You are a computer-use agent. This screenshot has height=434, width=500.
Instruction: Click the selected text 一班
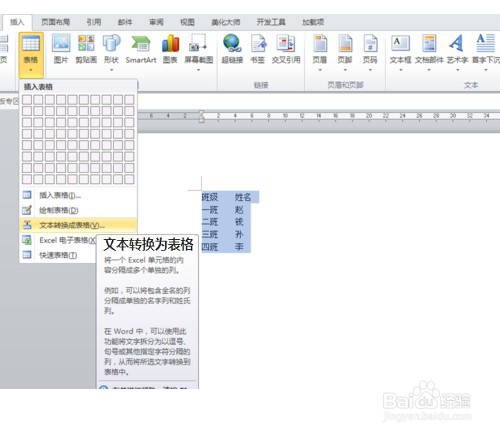pos(210,210)
